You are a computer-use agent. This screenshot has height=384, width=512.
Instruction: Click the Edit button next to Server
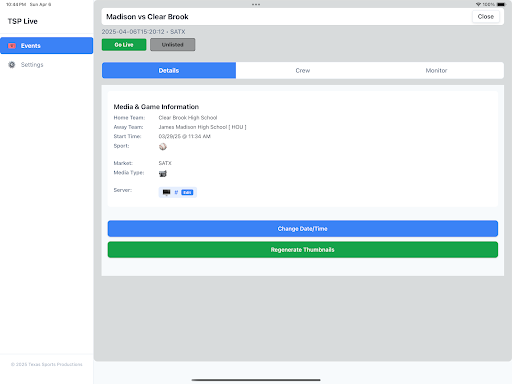tap(187, 192)
